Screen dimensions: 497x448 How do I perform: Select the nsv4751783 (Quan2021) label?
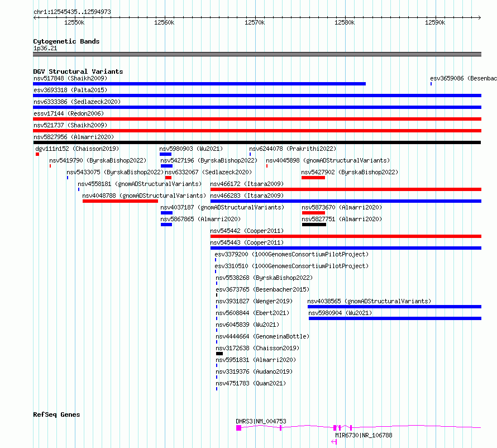[x=251, y=383]
